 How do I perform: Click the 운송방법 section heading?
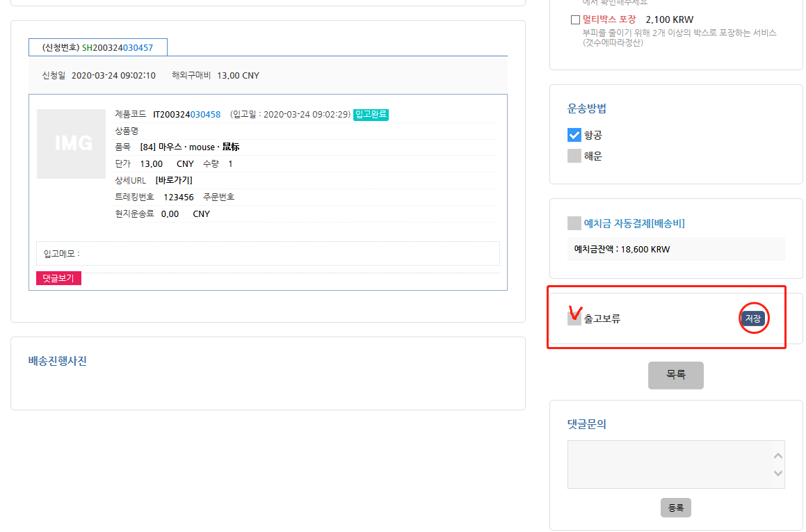pyautogui.click(x=586, y=108)
